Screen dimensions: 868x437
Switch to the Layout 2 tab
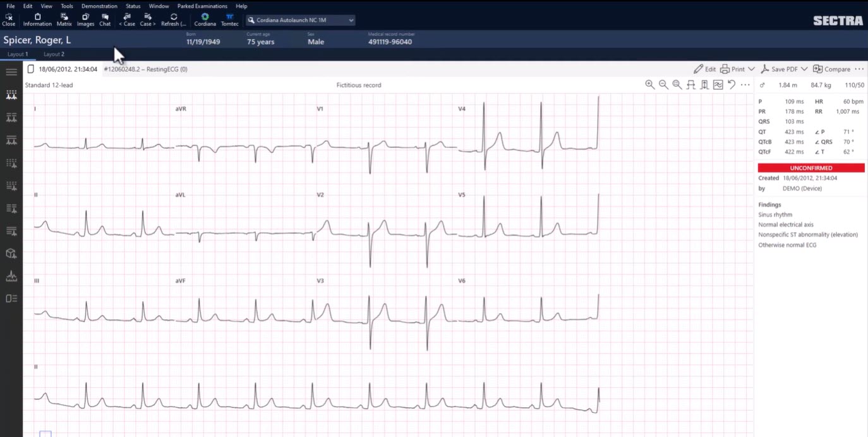point(54,54)
